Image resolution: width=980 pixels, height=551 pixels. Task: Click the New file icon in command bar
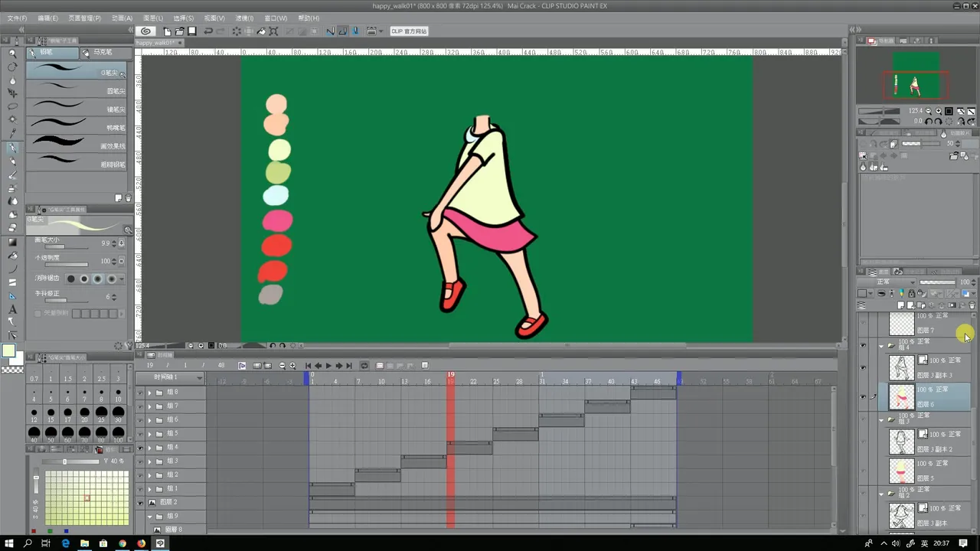coord(168,31)
